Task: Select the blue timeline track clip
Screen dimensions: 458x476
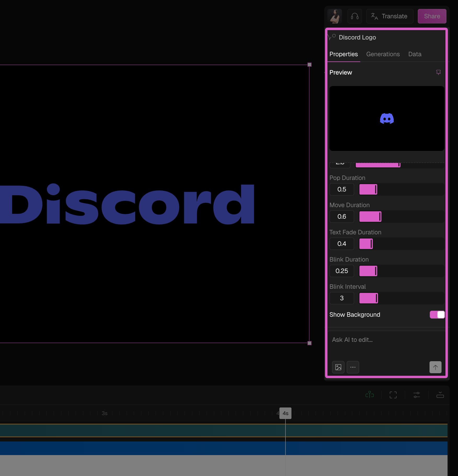Action: click(224, 448)
